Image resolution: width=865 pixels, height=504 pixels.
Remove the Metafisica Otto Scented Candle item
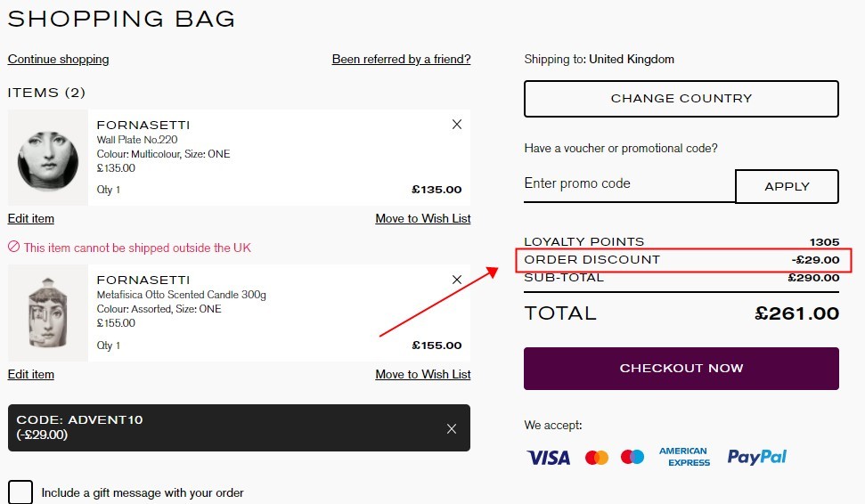[457, 280]
